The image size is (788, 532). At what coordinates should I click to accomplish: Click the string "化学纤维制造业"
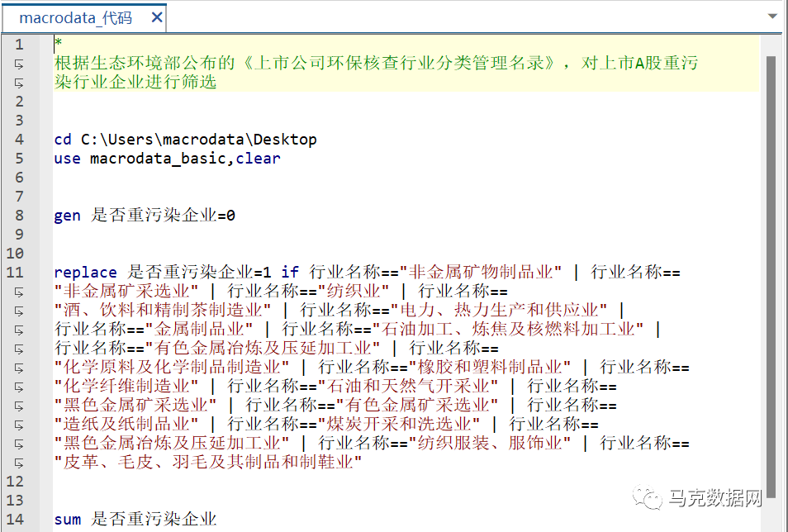coord(126,386)
